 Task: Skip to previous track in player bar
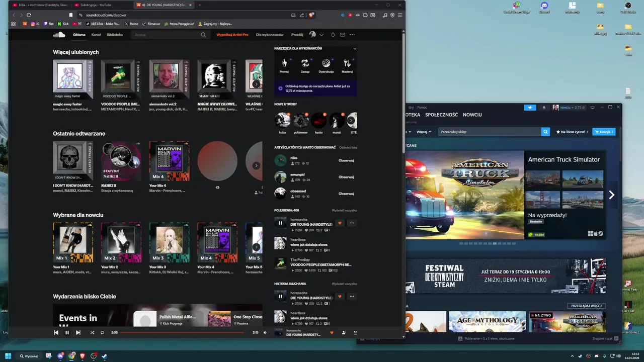56,332
